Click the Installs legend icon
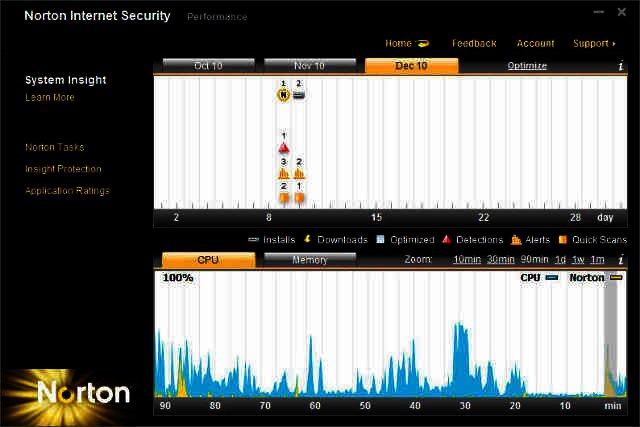This screenshot has height=427, width=640. 253,240
